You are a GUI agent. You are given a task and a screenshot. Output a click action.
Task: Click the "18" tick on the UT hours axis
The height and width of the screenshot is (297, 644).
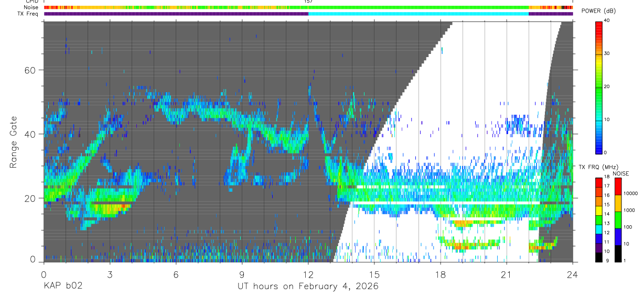pos(441,274)
